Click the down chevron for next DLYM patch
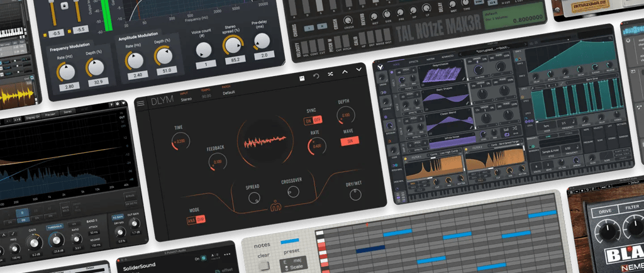 tap(359, 69)
